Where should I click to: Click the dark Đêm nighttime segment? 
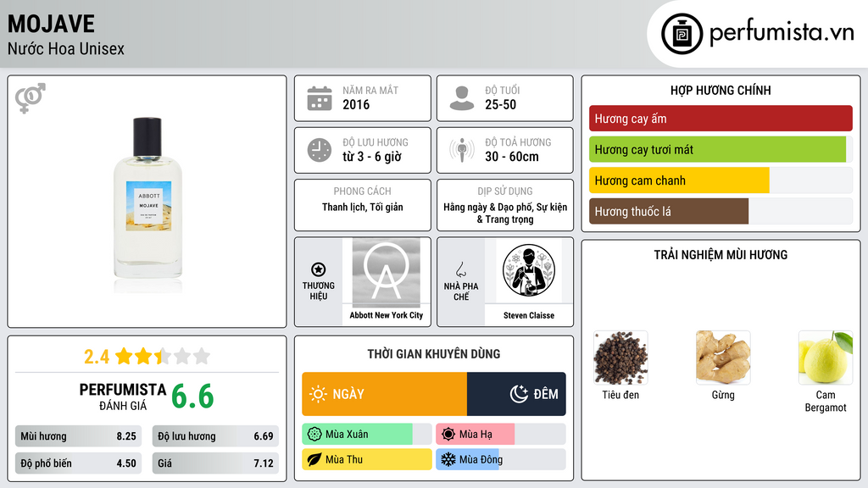tap(516, 394)
